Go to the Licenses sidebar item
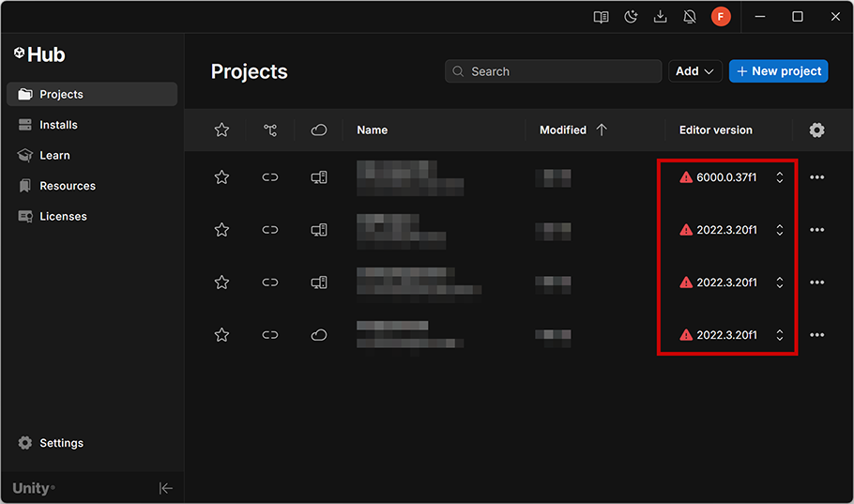854x504 pixels. coord(63,216)
